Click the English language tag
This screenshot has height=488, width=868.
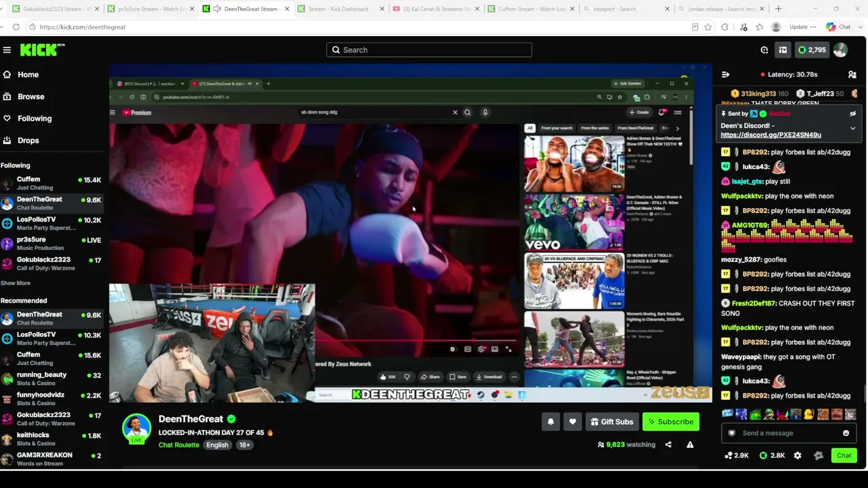click(217, 445)
